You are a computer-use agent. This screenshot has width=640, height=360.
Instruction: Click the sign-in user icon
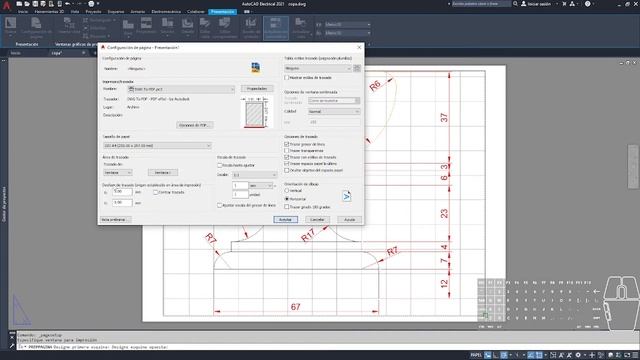[x=524, y=4]
